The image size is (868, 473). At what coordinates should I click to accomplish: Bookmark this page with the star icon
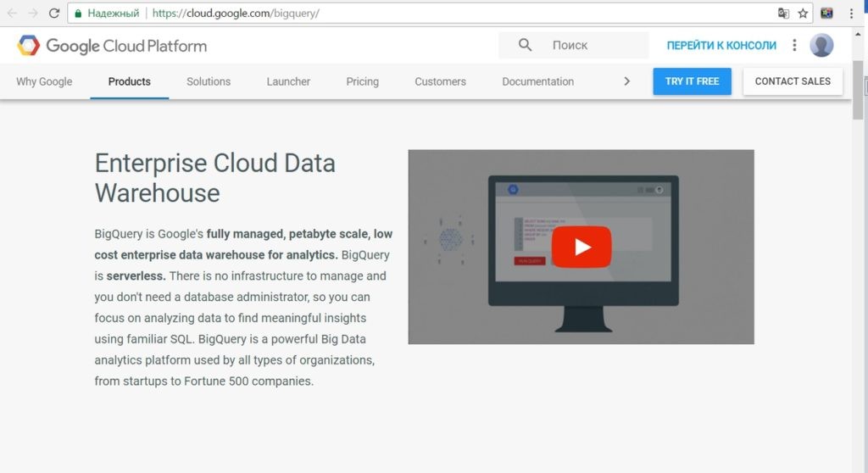click(x=803, y=14)
